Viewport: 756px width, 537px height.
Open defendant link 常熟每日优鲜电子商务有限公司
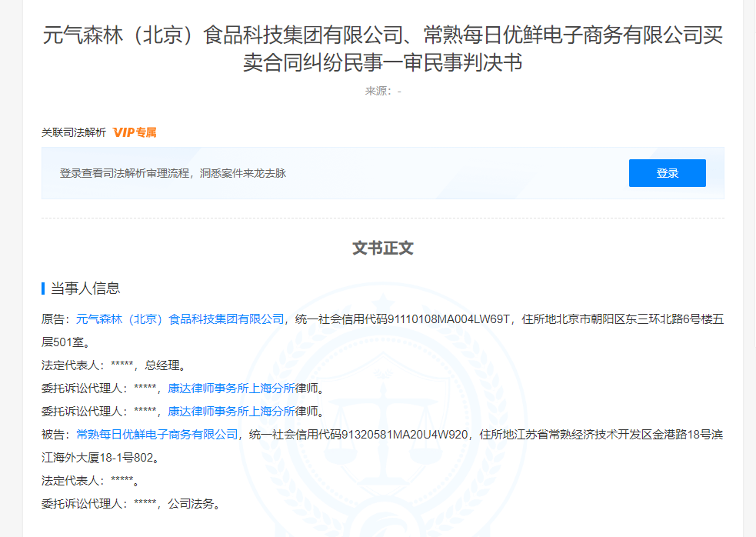point(157,435)
